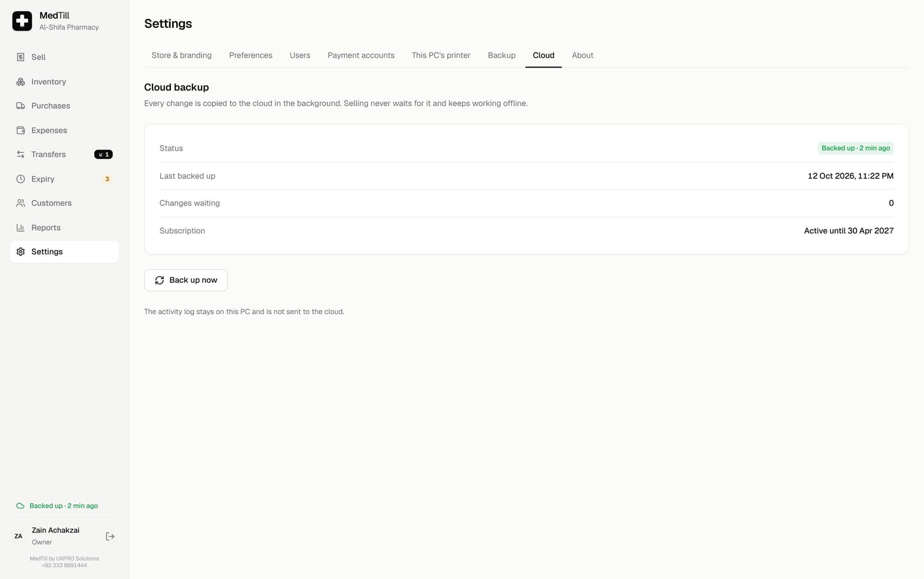Click the Transfers arrows icon
This screenshot has width=924, height=579.
point(21,155)
